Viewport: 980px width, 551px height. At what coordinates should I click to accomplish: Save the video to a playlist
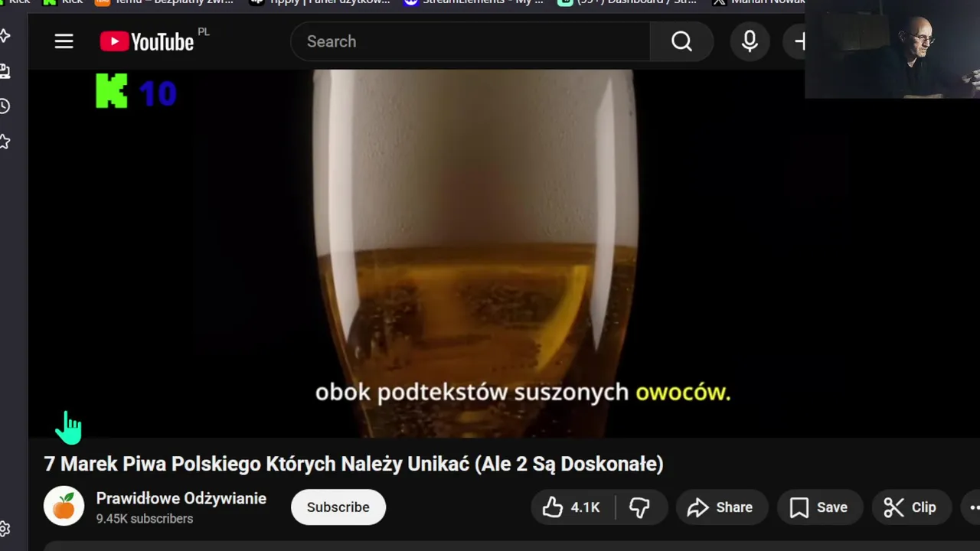pyautogui.click(x=819, y=507)
